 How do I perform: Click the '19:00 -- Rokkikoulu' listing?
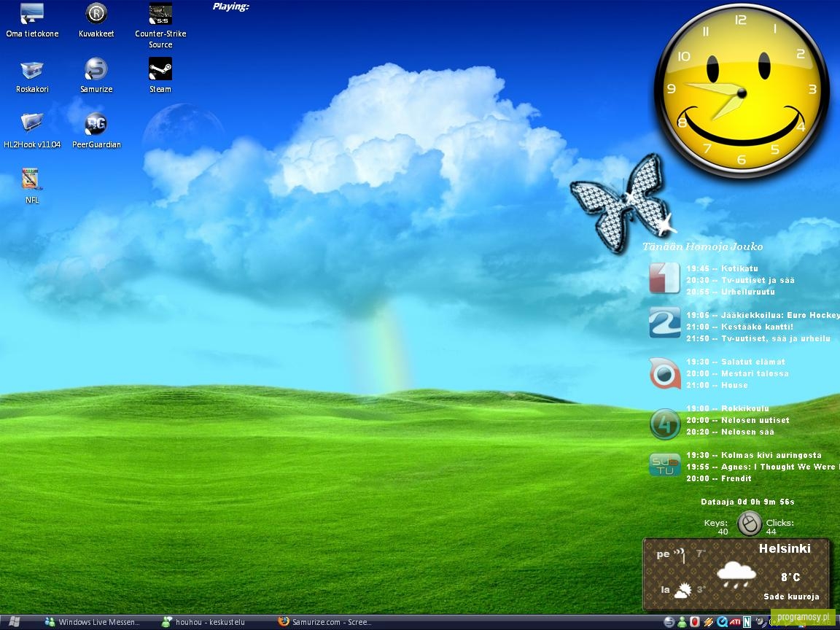[x=728, y=408]
